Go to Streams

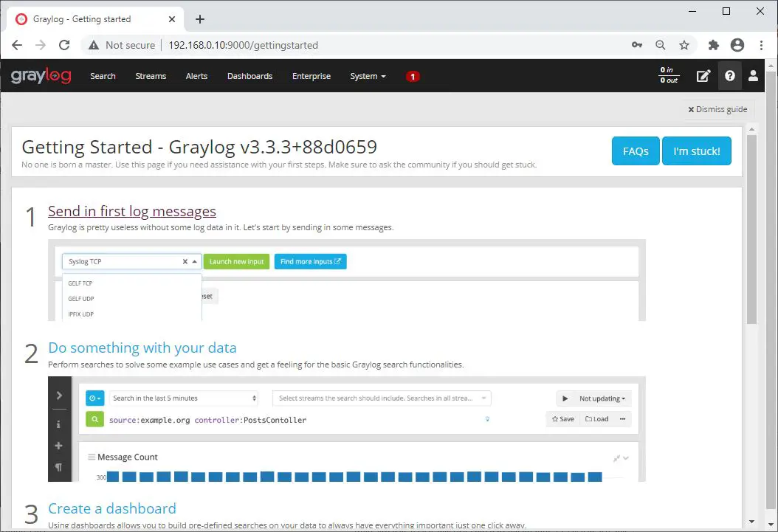pyautogui.click(x=151, y=76)
